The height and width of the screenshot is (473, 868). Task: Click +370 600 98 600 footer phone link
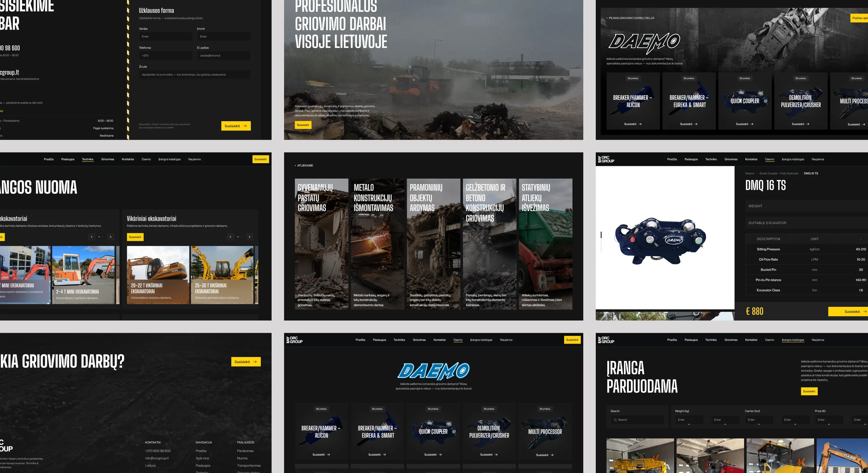[x=158, y=451]
